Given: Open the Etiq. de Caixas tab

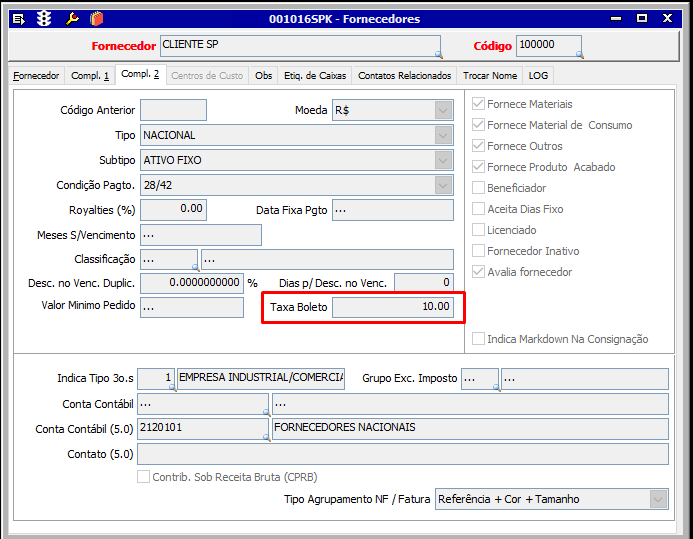Looking at the screenshot, I should tap(315, 76).
